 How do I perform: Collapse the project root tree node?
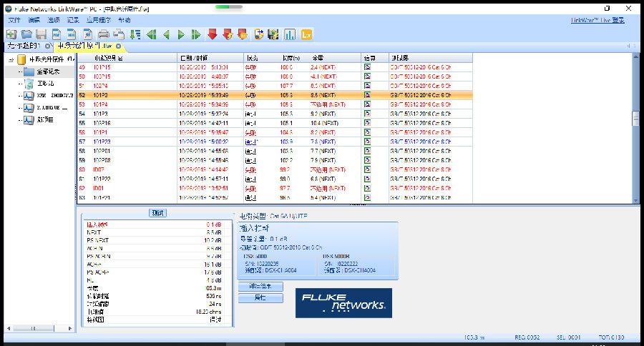11,60
